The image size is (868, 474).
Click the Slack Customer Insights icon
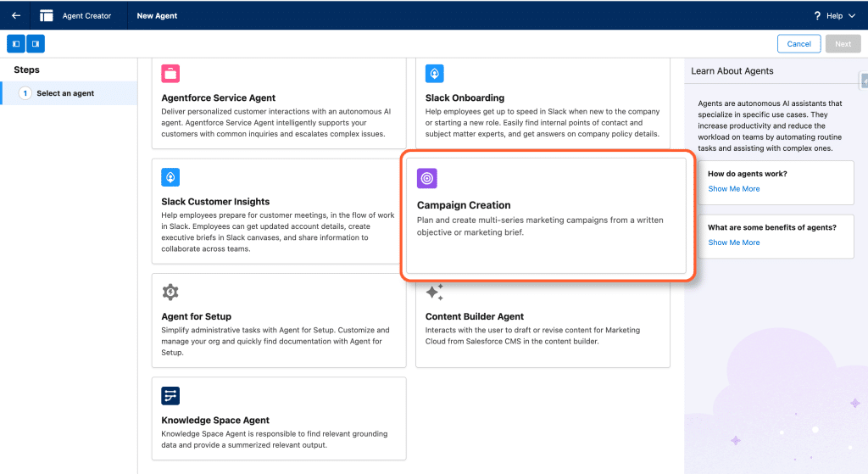170,177
